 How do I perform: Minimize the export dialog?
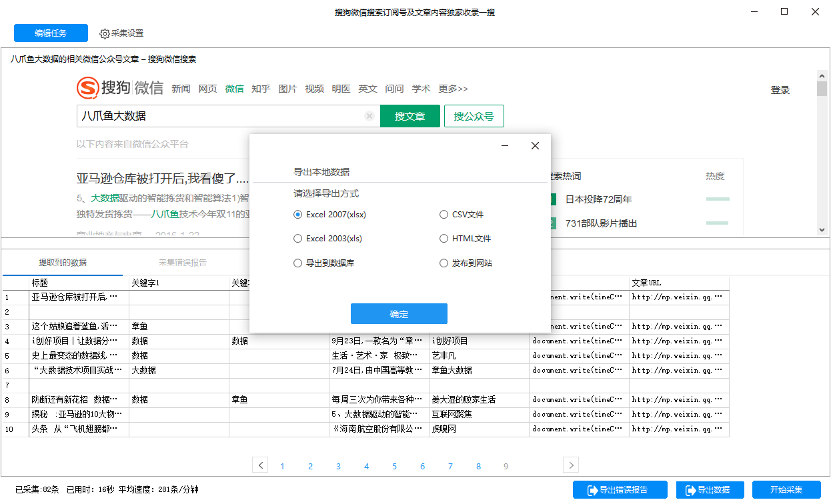(505, 146)
